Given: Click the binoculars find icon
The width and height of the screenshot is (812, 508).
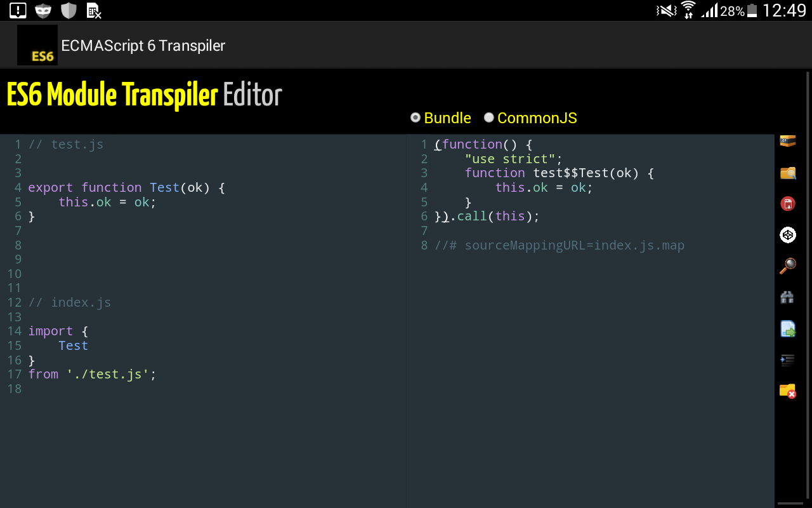Looking at the screenshot, I should point(788,297).
